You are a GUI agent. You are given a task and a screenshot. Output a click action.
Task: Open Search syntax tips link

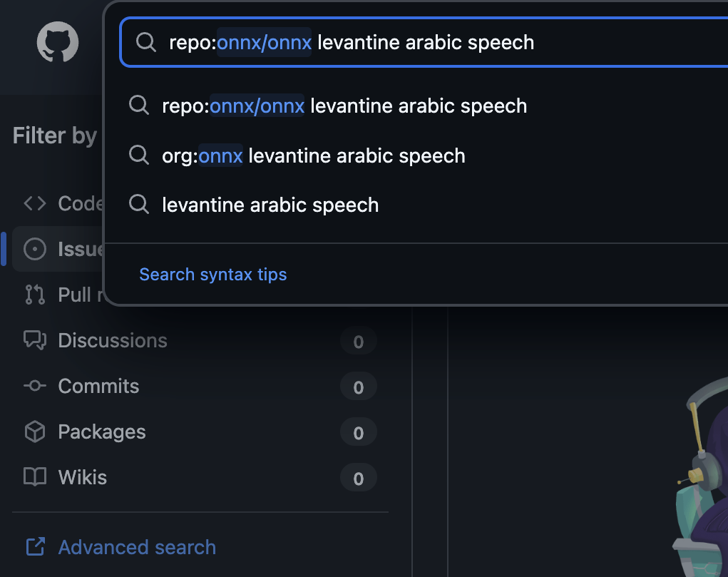[x=212, y=275]
